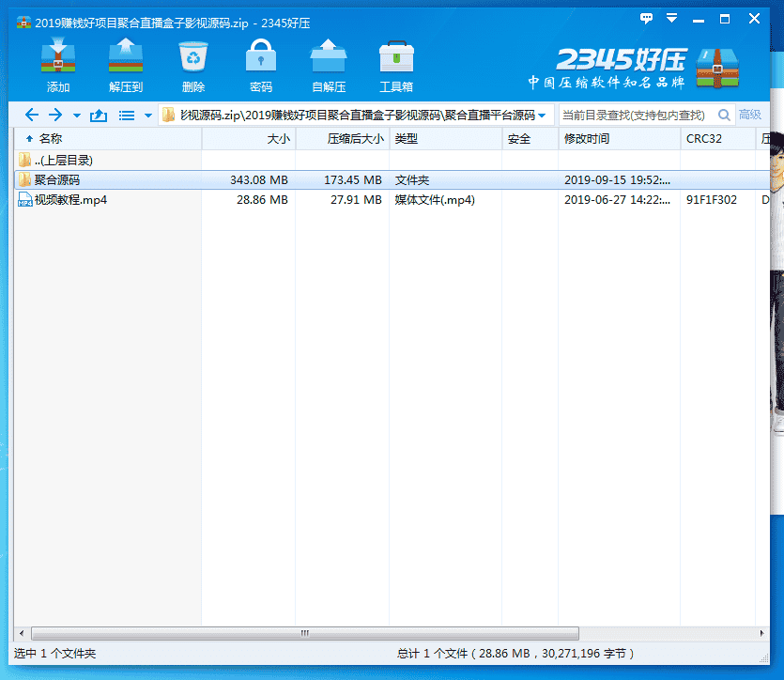
Task: Click the scrollbar right arrow
Action: tap(762, 633)
